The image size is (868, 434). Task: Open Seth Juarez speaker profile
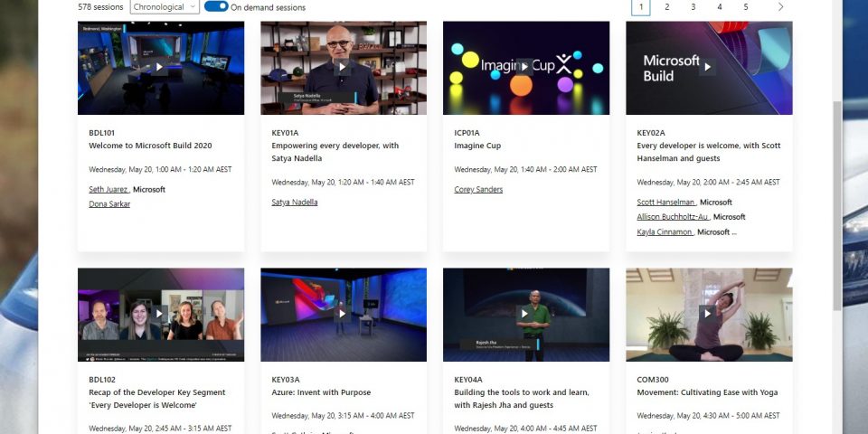108,189
